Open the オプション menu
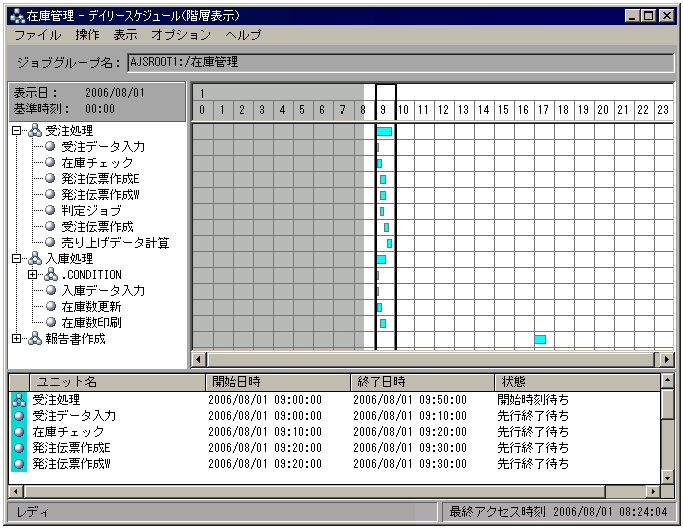 tap(181, 35)
